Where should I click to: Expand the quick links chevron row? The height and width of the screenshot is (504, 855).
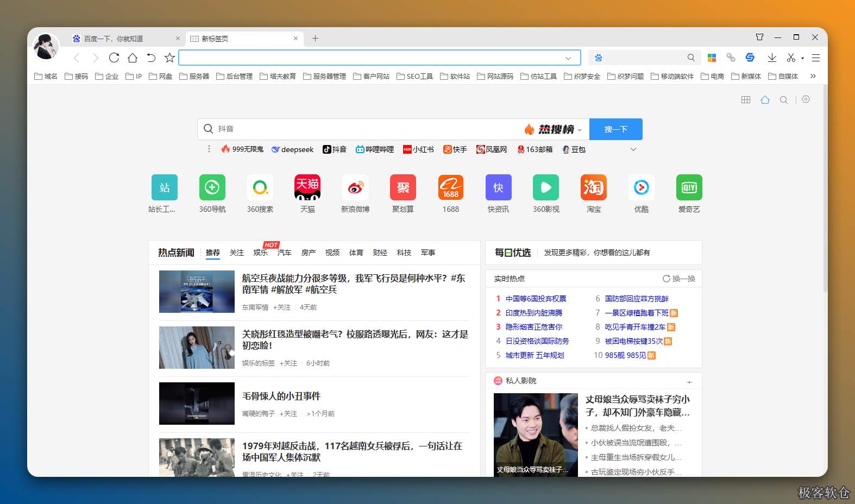pos(633,149)
